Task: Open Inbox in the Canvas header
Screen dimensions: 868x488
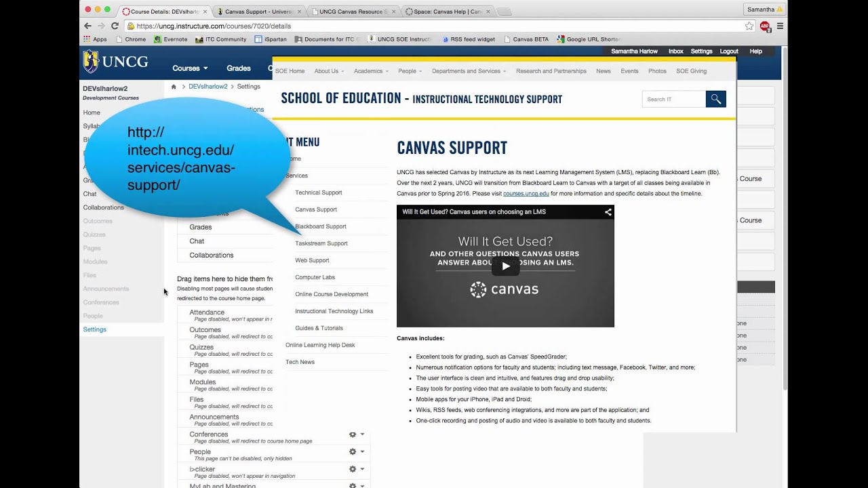Action: tap(675, 52)
